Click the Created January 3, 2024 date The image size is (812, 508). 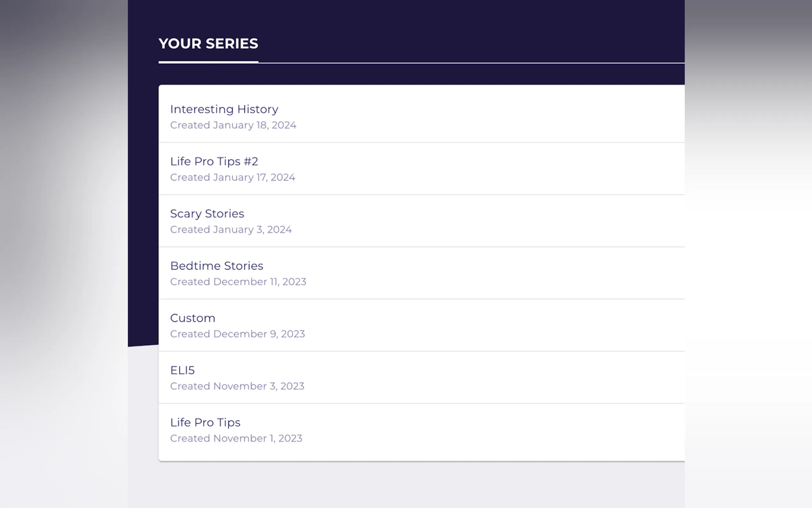230,230
